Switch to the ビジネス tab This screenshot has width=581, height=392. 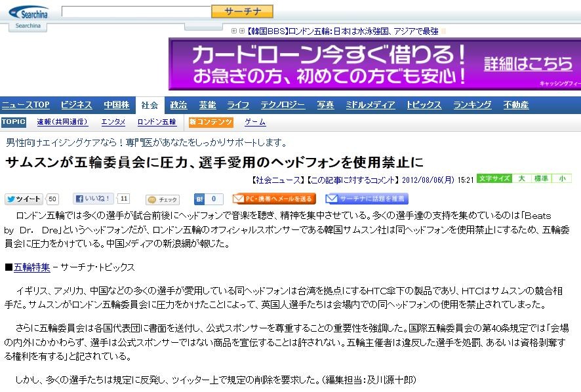click(x=76, y=105)
